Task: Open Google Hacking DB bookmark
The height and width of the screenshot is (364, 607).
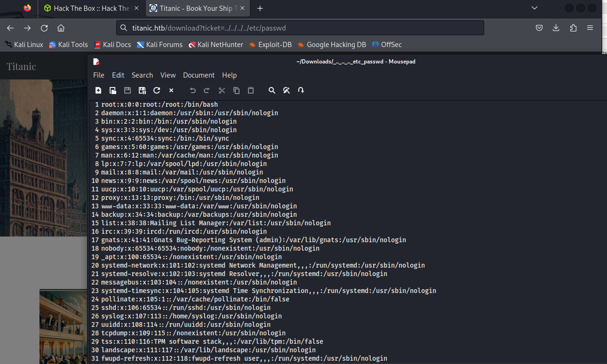Action: point(332,45)
